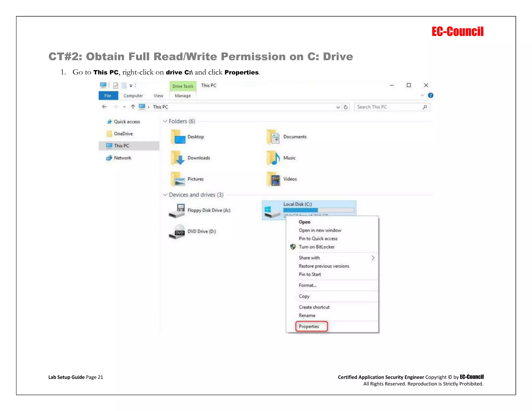The height and width of the screenshot is (411, 532).
Task: Select Network in the navigation pane
Action: coord(122,158)
